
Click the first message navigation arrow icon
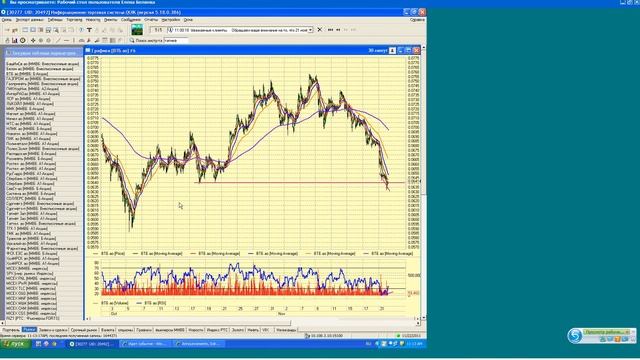pos(330,30)
